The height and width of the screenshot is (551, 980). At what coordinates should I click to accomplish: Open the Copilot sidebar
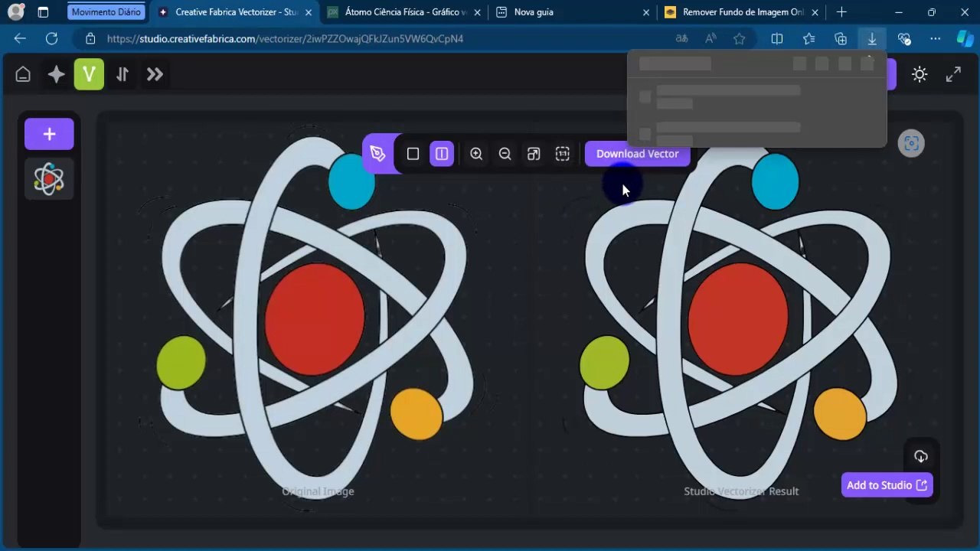coord(965,39)
